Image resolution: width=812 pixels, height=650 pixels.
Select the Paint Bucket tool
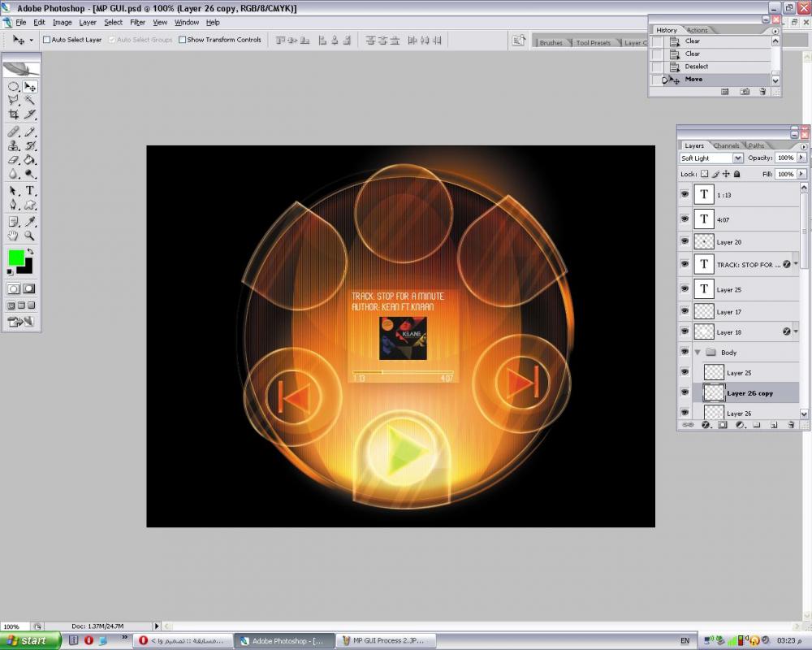[30, 160]
